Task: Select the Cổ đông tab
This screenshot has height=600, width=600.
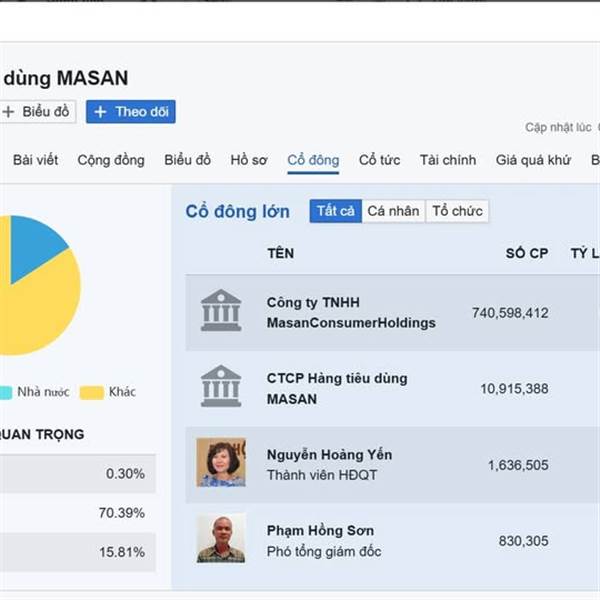Action: (313, 160)
